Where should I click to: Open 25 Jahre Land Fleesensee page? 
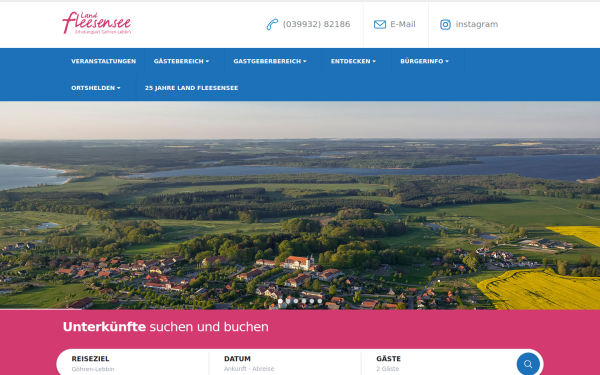point(191,88)
